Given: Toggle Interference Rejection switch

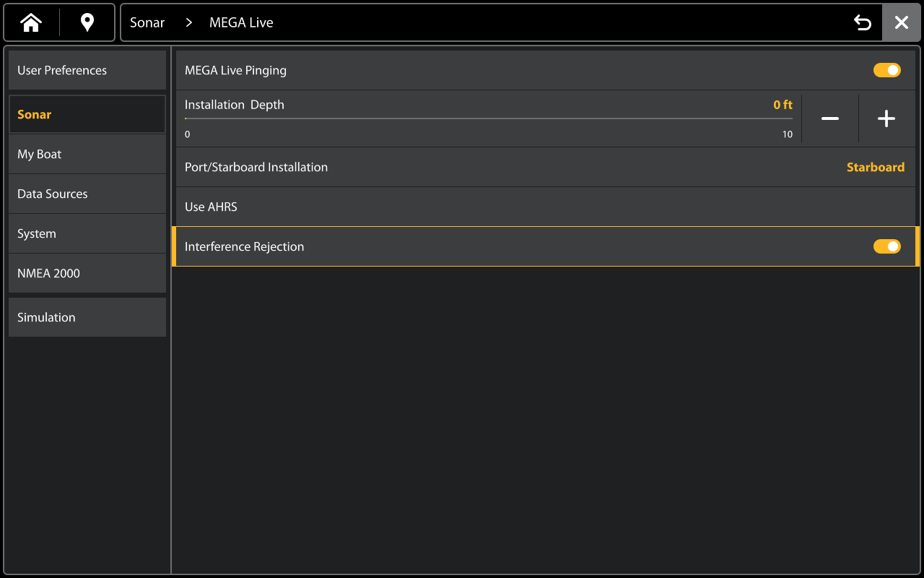Looking at the screenshot, I should [887, 246].
